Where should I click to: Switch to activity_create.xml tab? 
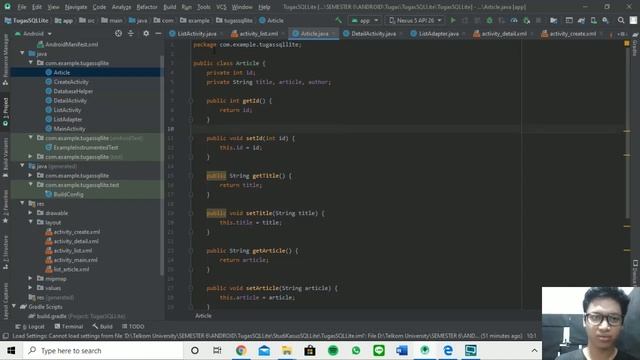tap(572, 34)
